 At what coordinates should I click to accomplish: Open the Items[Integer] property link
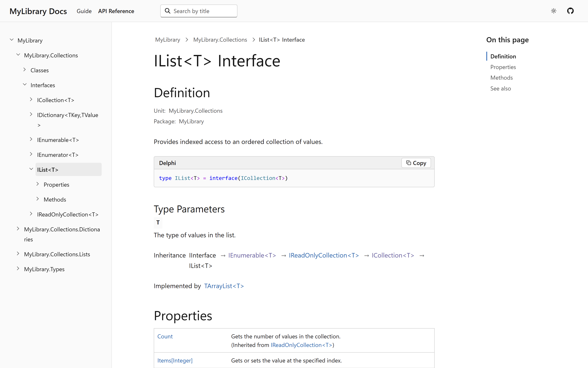coord(175,360)
